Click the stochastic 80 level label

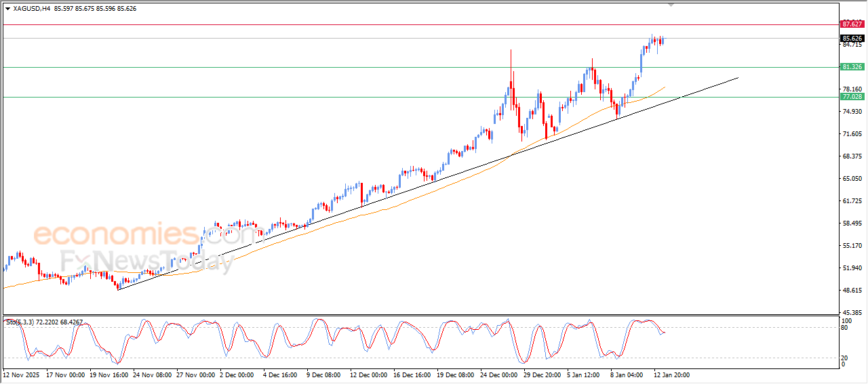coord(845,328)
